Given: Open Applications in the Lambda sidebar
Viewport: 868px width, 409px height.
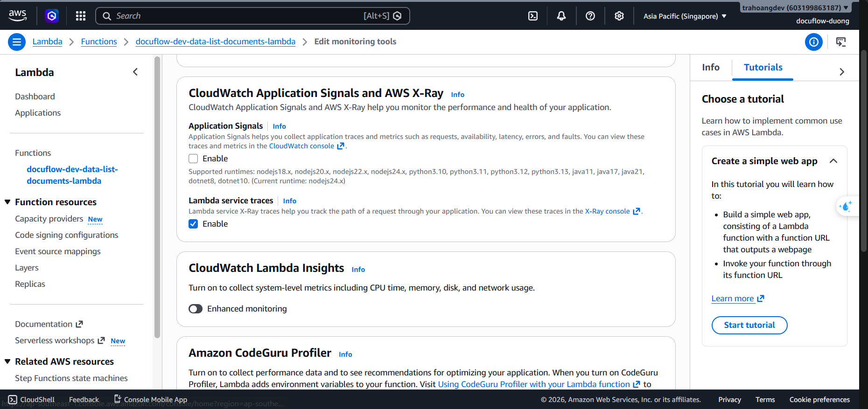Looking at the screenshot, I should pos(38,113).
